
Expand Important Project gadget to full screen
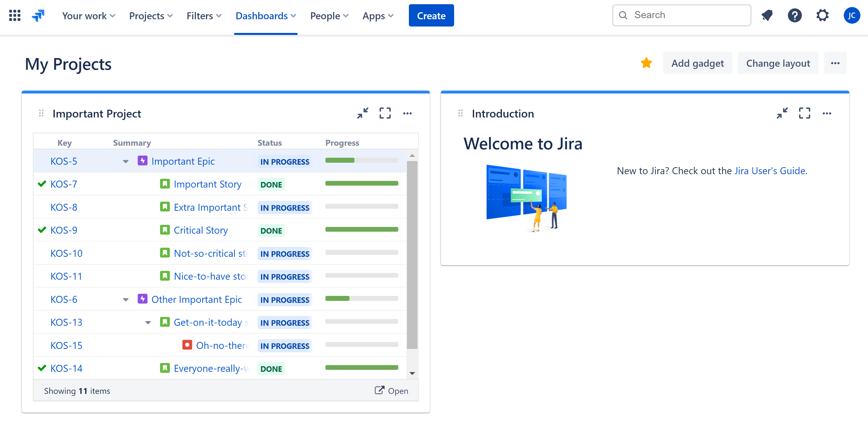(385, 113)
